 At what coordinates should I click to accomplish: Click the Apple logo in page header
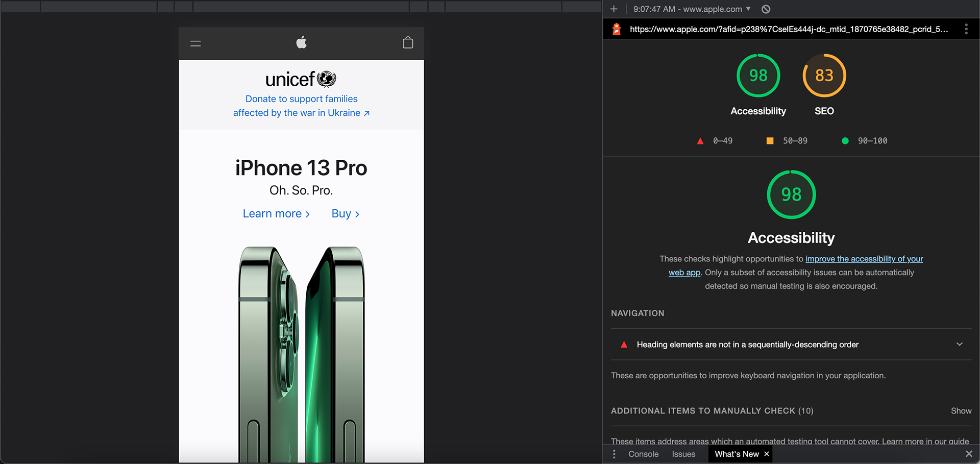[x=301, y=42]
